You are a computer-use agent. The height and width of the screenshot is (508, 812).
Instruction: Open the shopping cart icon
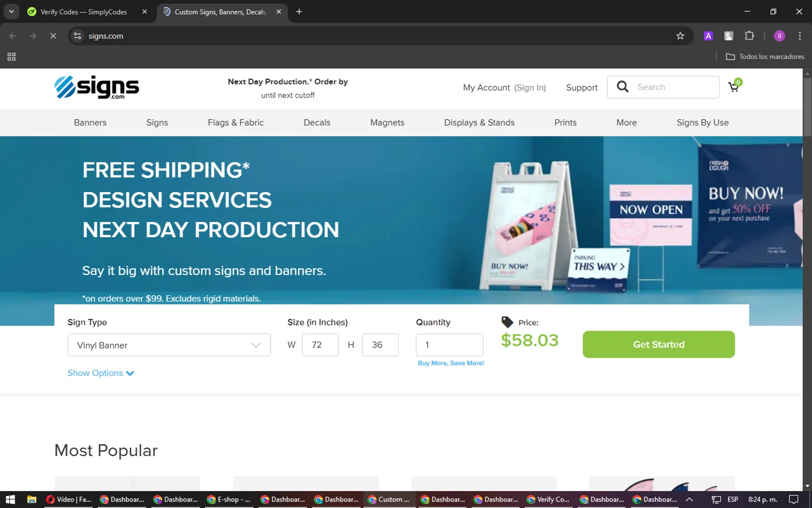pyautogui.click(x=734, y=86)
